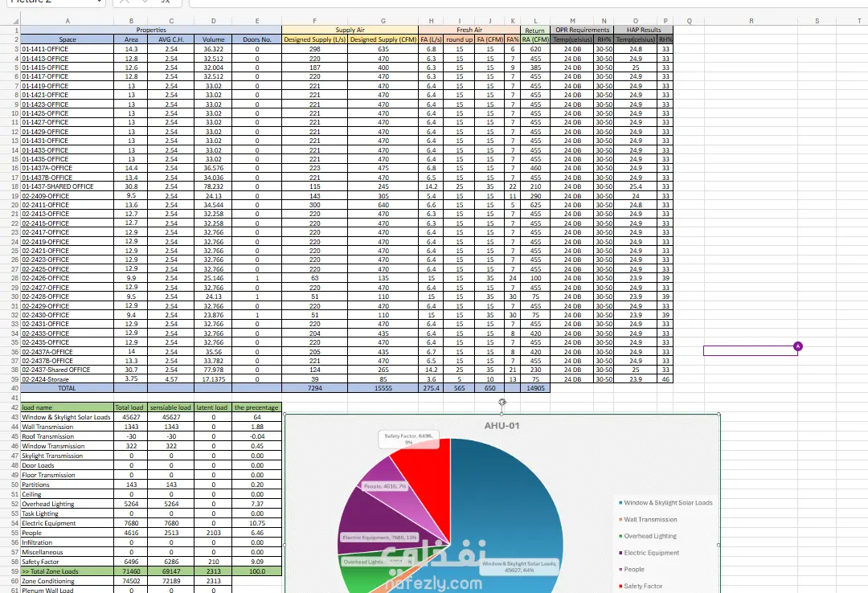Viewport: 868px width, 593px height.
Task: Click data label 'Electric Equipment, 7680, 11%'
Action: (379, 537)
